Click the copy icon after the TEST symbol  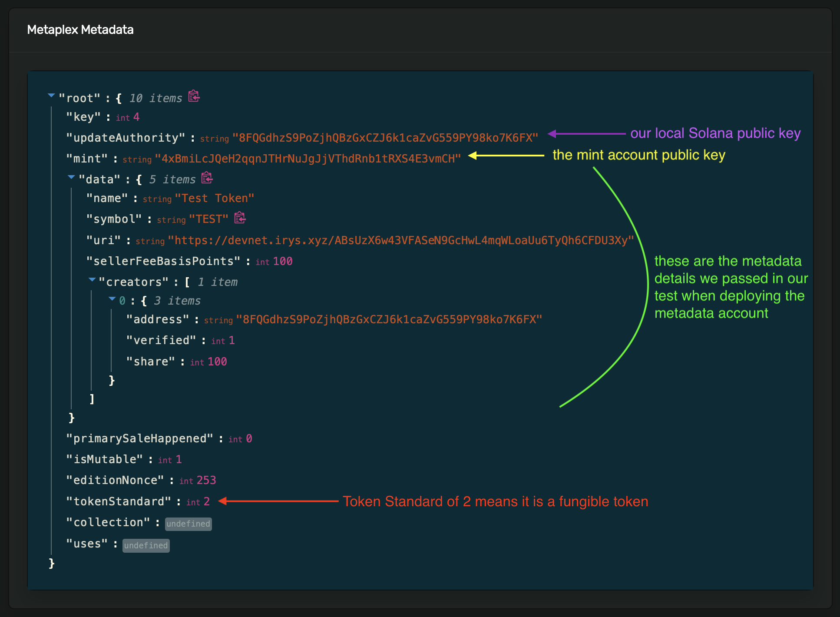pyautogui.click(x=239, y=218)
